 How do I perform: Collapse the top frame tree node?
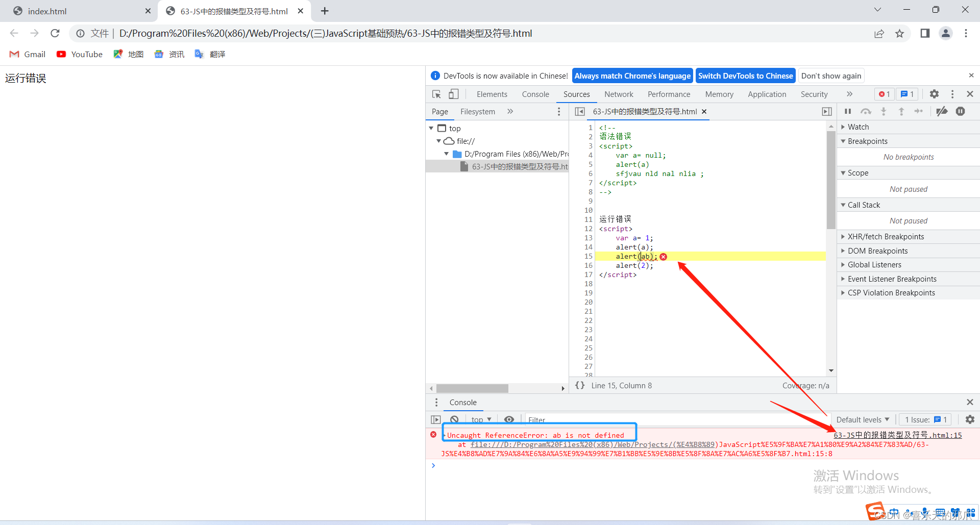point(431,129)
